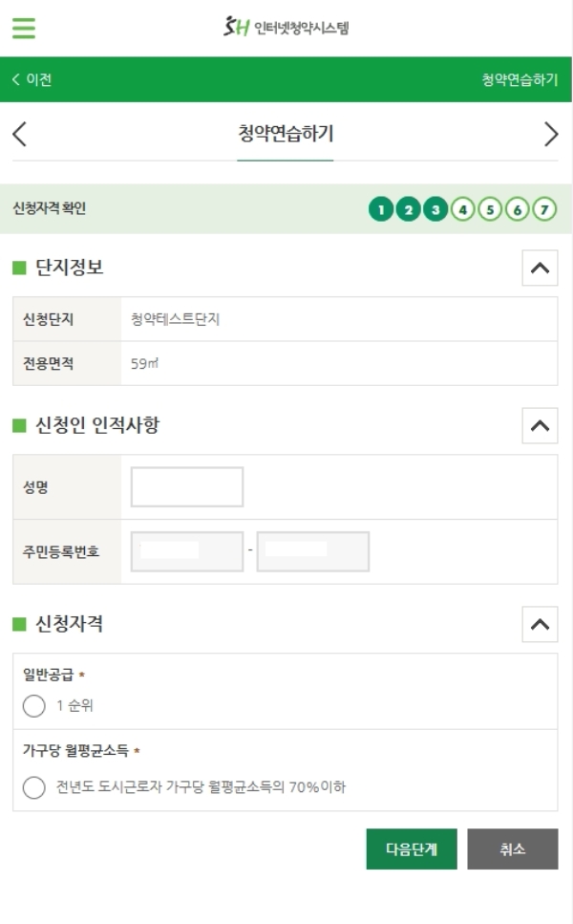This screenshot has width=573, height=924.
Task: Select step 3 circle indicator
Action: 435,209
